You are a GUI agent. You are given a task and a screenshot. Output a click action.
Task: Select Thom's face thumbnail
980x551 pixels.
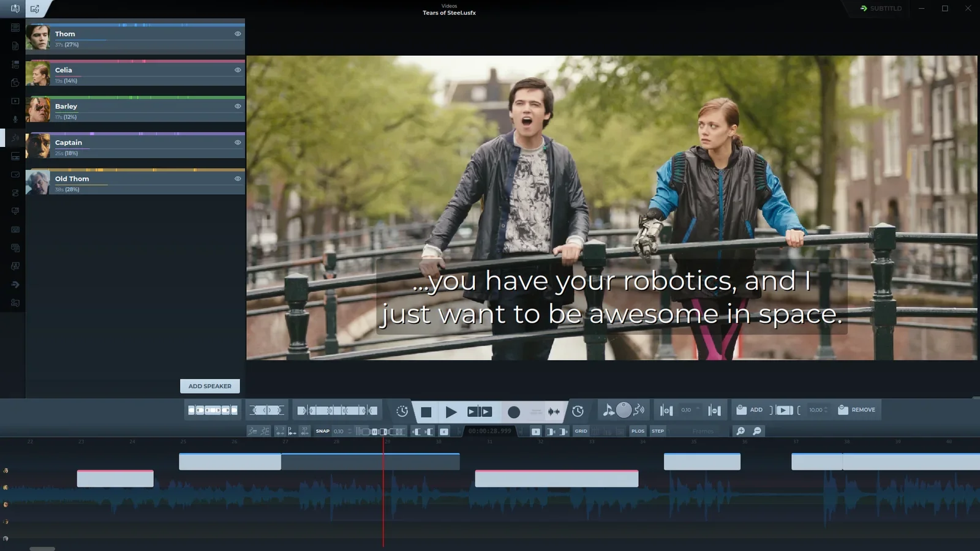(38, 37)
